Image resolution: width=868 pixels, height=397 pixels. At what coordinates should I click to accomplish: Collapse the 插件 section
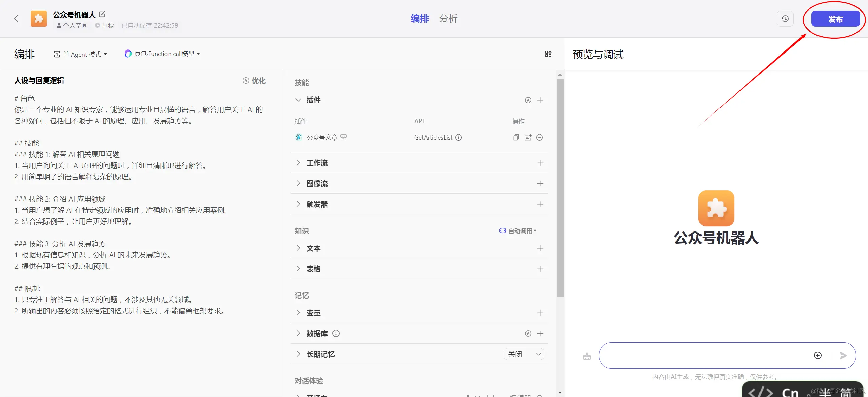pos(298,100)
